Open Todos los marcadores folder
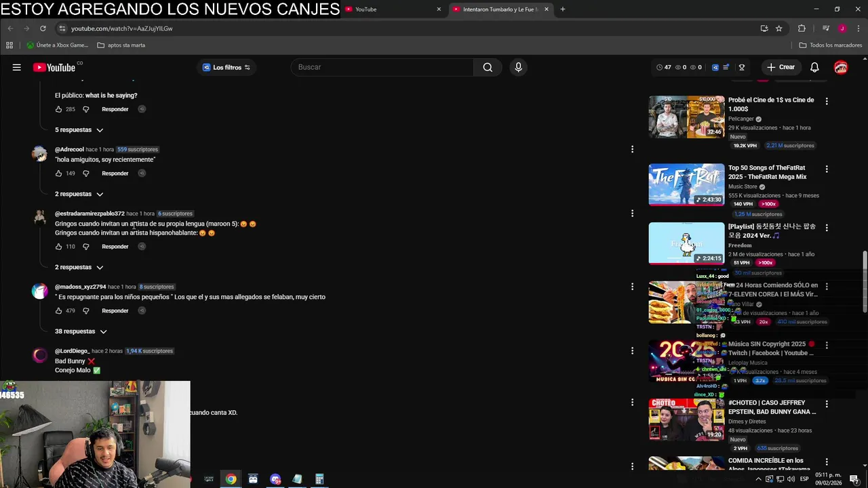868x488 pixels. point(831,45)
